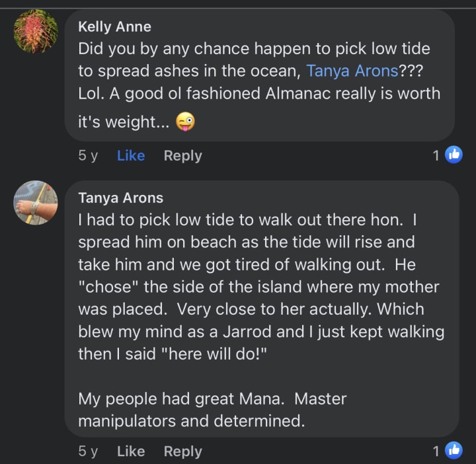
Task: View reaction count beside Tanya Arons' comment
Action: point(436,451)
